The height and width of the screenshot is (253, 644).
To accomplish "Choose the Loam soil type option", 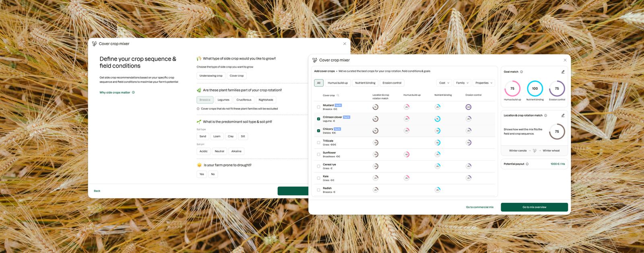I will [x=217, y=136].
